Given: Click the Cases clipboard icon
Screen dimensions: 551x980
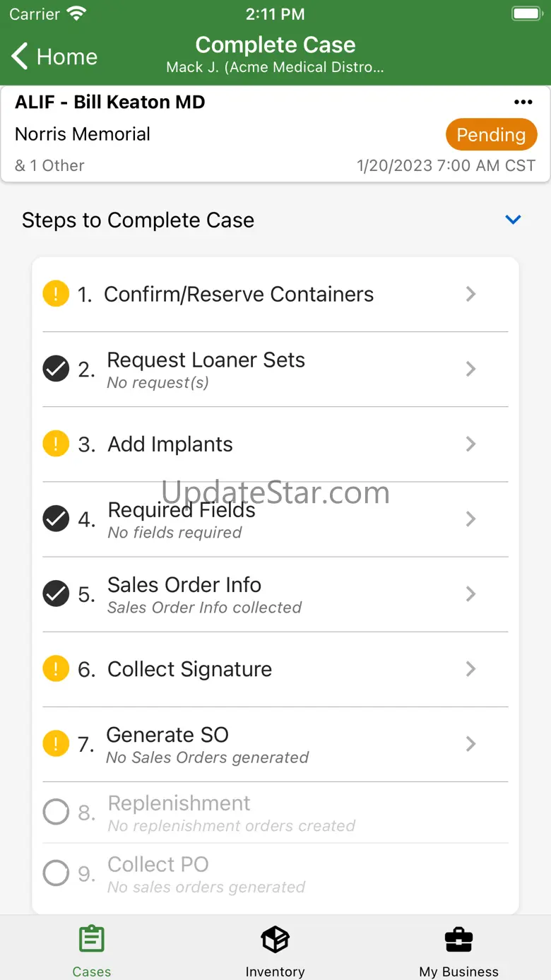Looking at the screenshot, I should tap(92, 940).
